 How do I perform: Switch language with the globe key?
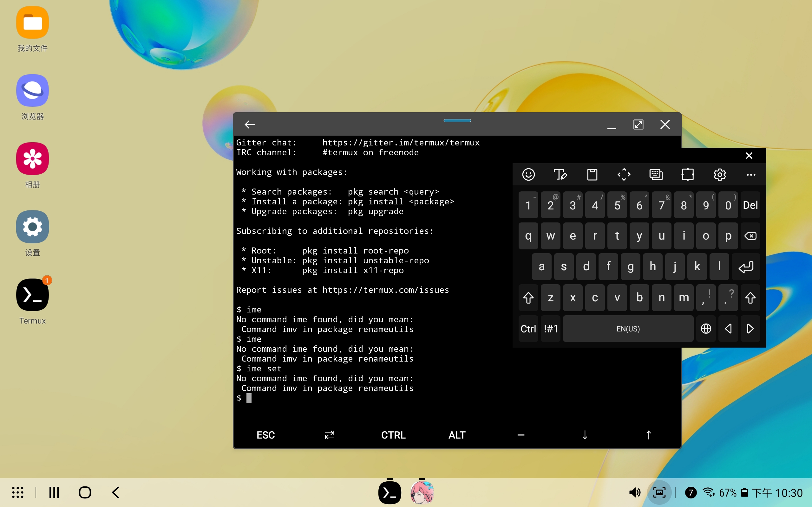[x=706, y=329]
